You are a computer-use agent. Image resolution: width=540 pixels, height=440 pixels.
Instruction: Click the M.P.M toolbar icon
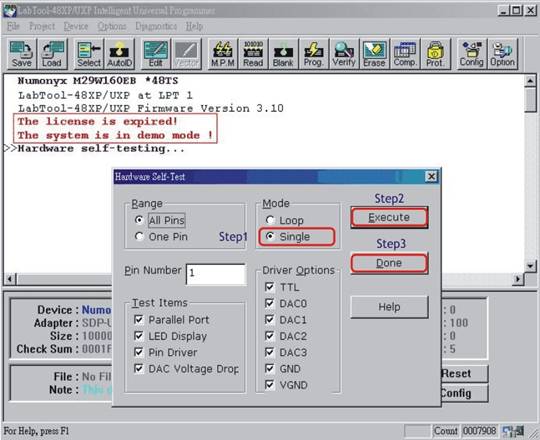pyautogui.click(x=223, y=54)
